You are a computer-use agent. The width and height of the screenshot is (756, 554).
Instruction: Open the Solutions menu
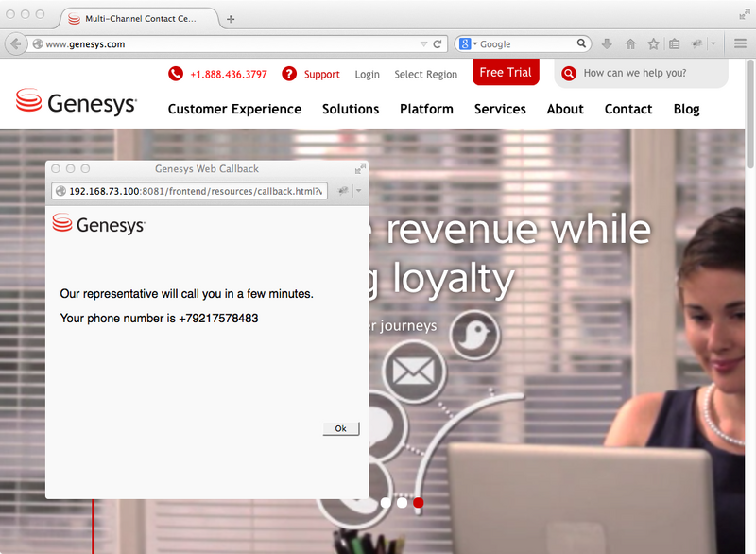tap(351, 109)
